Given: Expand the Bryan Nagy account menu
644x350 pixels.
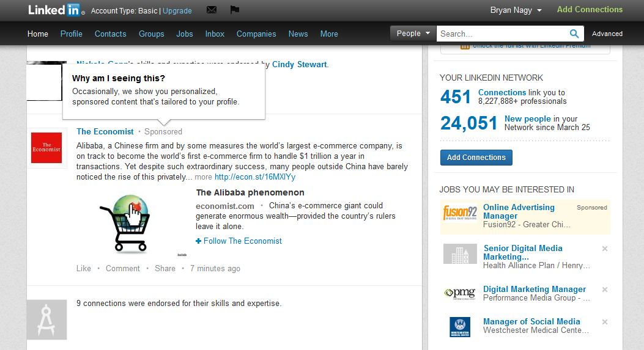Looking at the screenshot, I should [x=516, y=10].
